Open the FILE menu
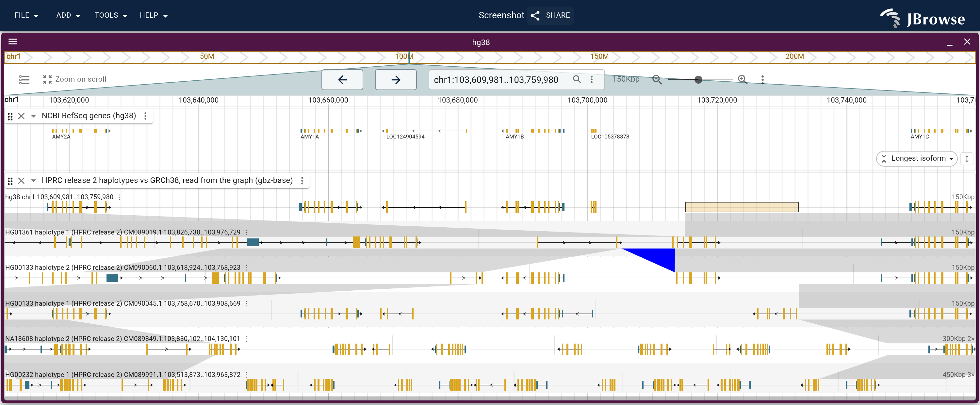 pos(26,15)
